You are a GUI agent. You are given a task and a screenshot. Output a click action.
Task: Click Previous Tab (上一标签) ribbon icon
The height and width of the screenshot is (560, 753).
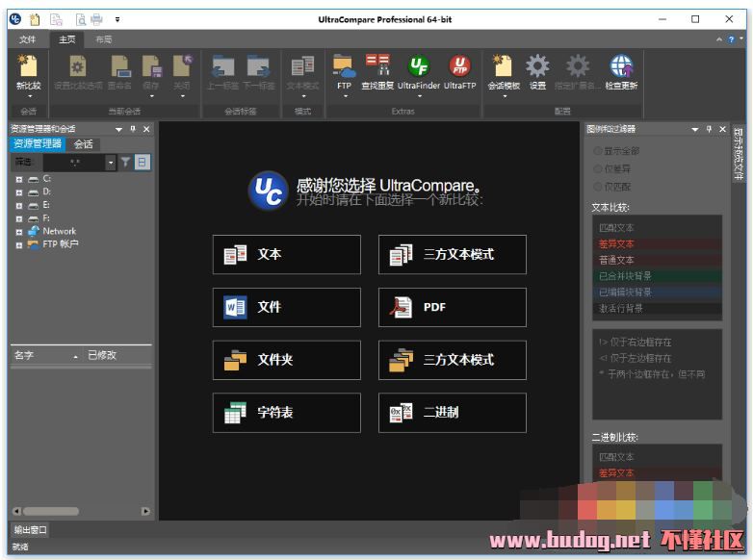(x=223, y=66)
